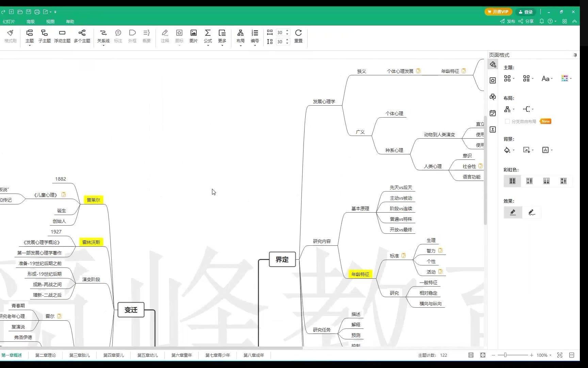Insert a 关系线 relationship line

[x=103, y=36]
